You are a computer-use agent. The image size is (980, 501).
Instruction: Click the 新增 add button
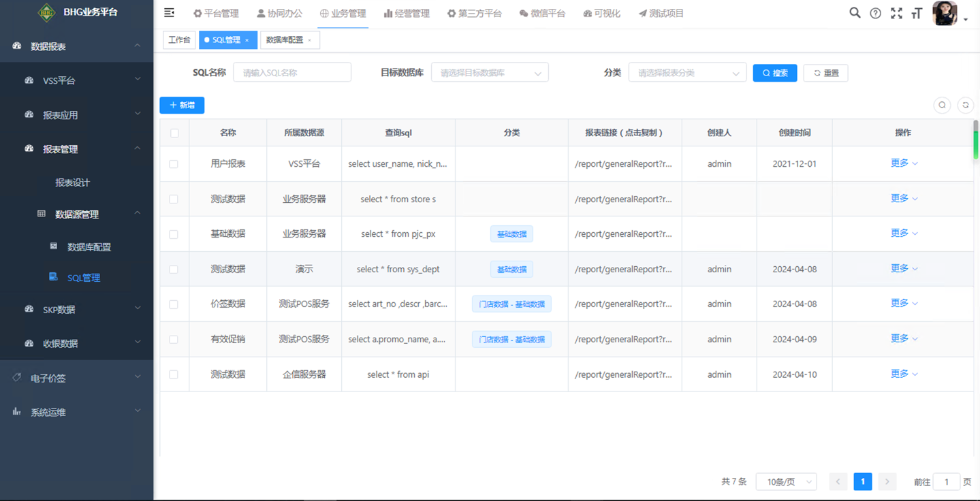coord(182,106)
